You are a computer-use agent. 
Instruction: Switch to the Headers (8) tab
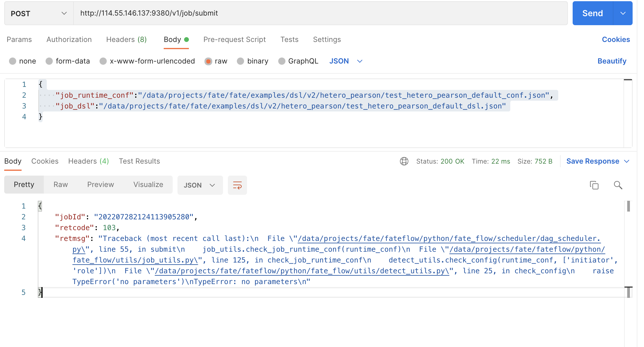[126, 40]
